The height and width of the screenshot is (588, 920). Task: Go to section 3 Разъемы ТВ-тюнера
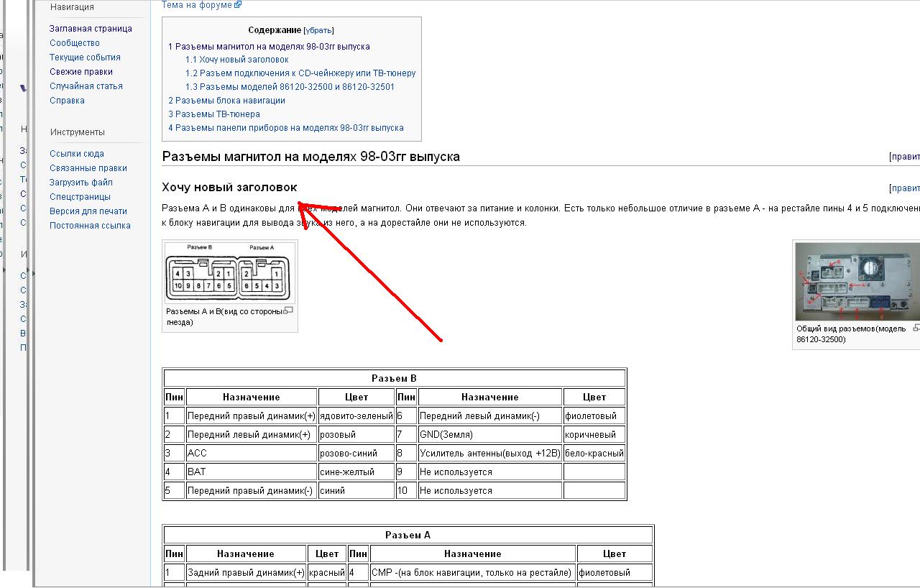[x=214, y=114]
